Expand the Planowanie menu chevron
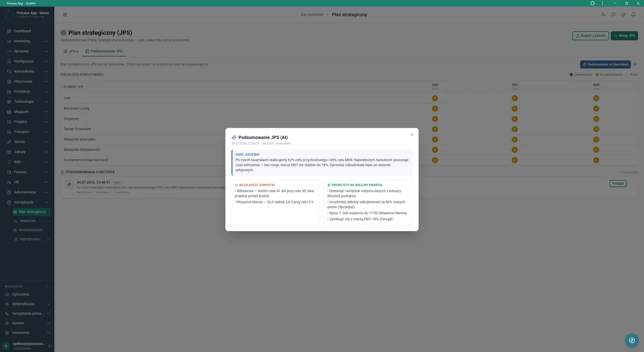 coord(46,81)
